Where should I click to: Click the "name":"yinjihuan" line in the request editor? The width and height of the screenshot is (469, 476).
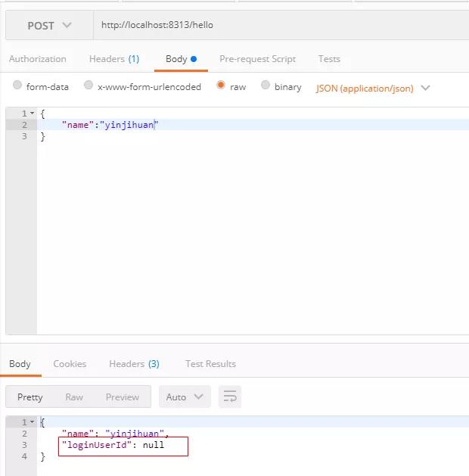110,125
